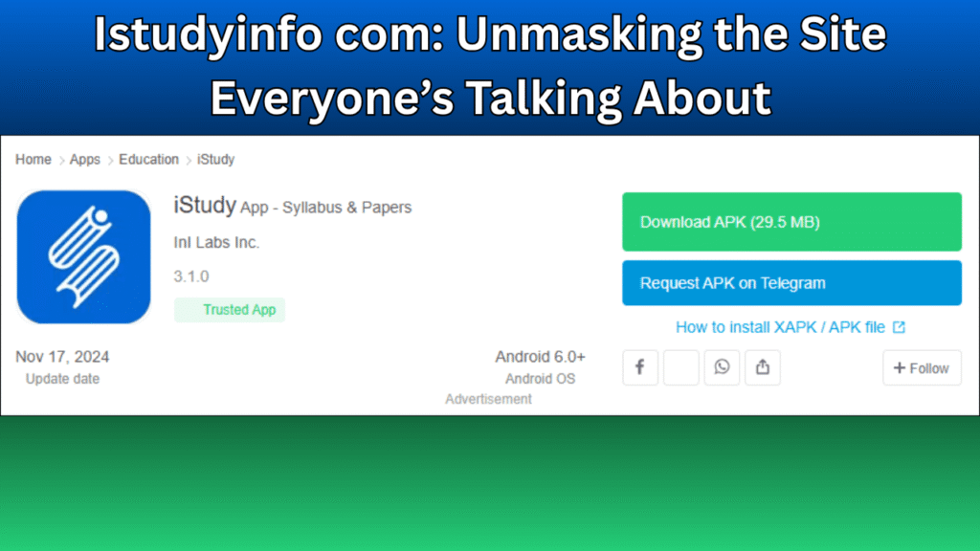Request APK on Telegram

[791, 283]
